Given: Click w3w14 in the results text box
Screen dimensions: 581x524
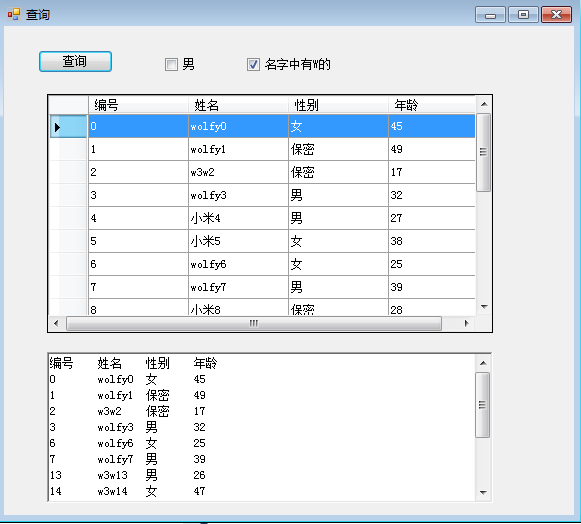Looking at the screenshot, I should [112, 491].
